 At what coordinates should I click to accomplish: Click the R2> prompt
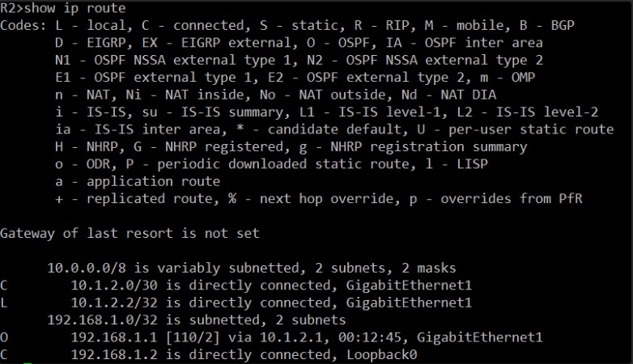pyautogui.click(x=11, y=8)
